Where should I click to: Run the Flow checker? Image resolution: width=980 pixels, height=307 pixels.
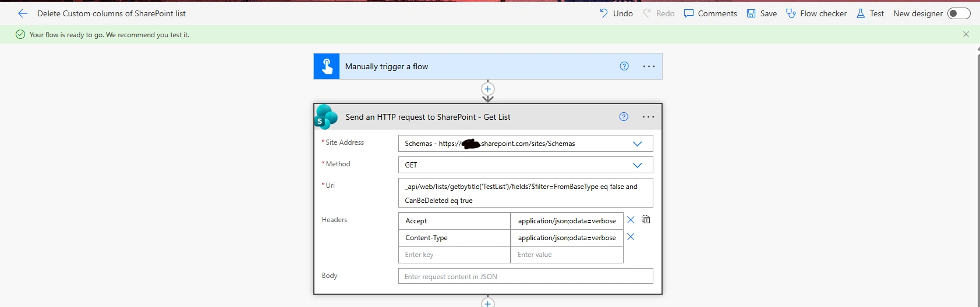(816, 13)
